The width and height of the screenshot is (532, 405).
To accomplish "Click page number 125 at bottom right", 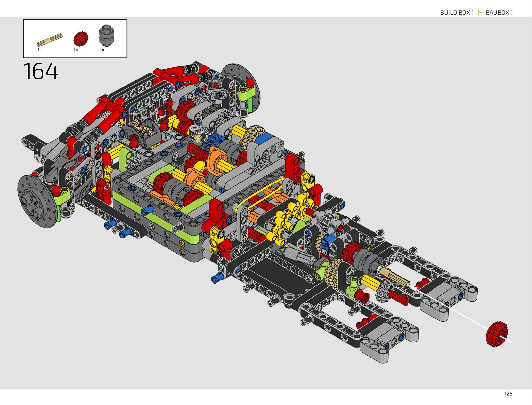I will 508,393.
